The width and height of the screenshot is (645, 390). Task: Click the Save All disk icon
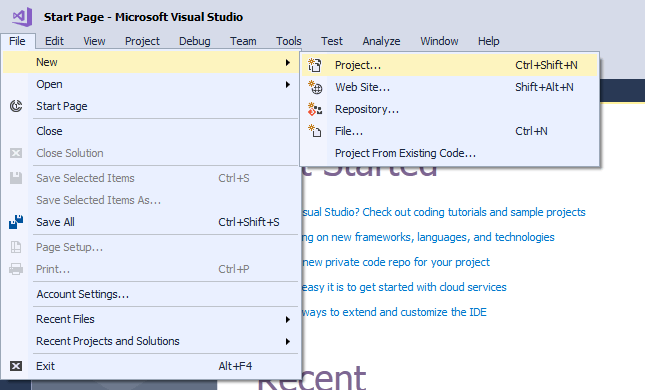pyautogui.click(x=16, y=222)
